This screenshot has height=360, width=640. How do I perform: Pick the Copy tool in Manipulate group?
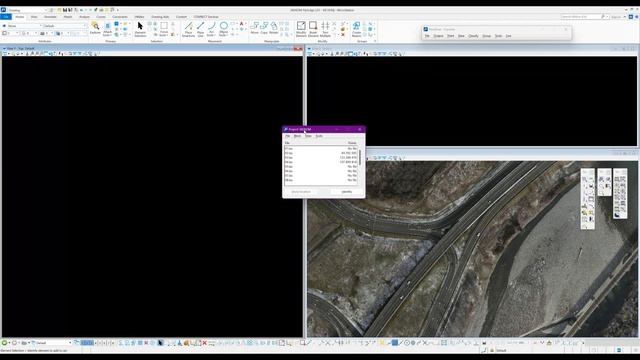tap(264, 28)
